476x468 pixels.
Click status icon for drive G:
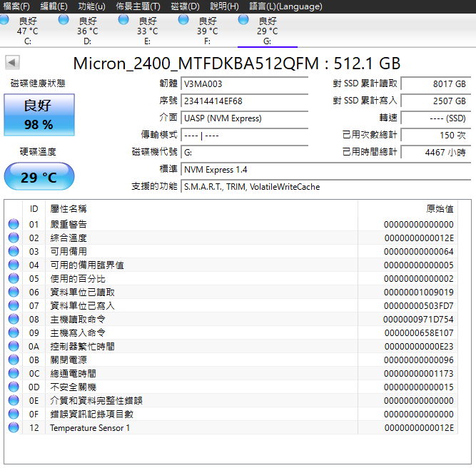[x=243, y=20]
